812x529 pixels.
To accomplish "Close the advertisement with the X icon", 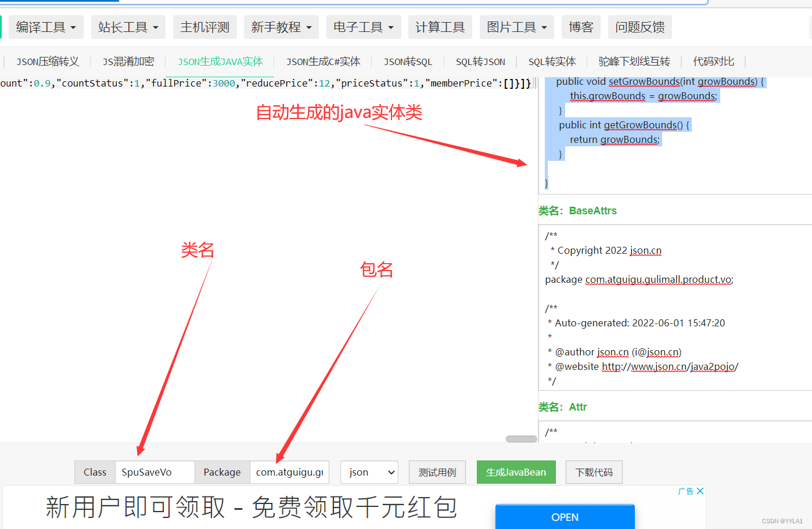I will 700,491.
